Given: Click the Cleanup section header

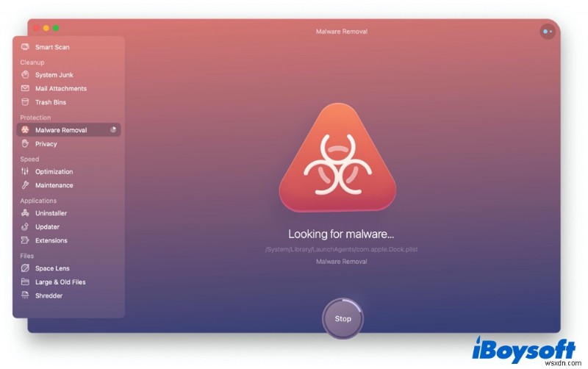Looking at the screenshot, I should pos(32,62).
